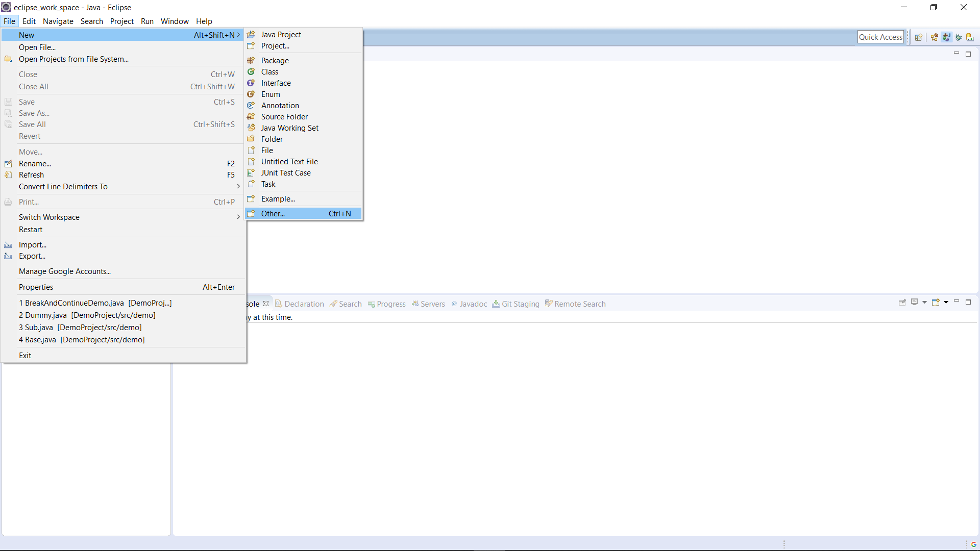The height and width of the screenshot is (551, 980).
Task: Close the Console tab with X
Action: (x=266, y=304)
